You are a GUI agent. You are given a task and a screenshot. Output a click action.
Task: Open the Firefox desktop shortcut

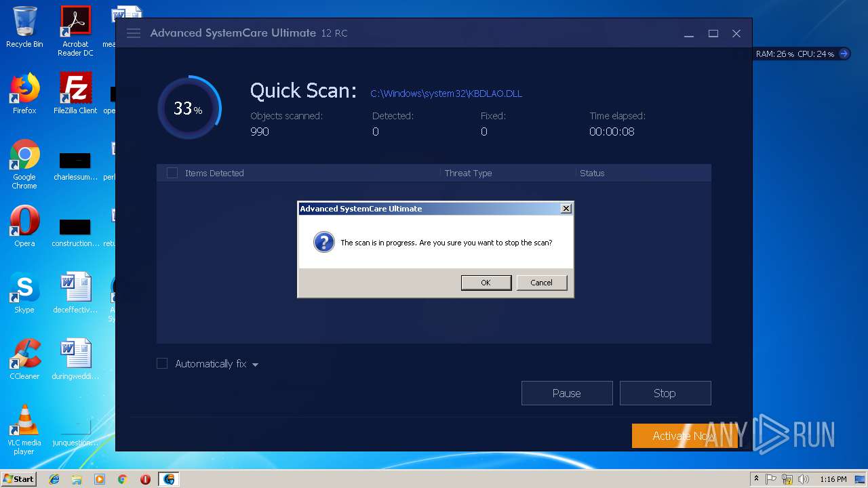[x=24, y=94]
